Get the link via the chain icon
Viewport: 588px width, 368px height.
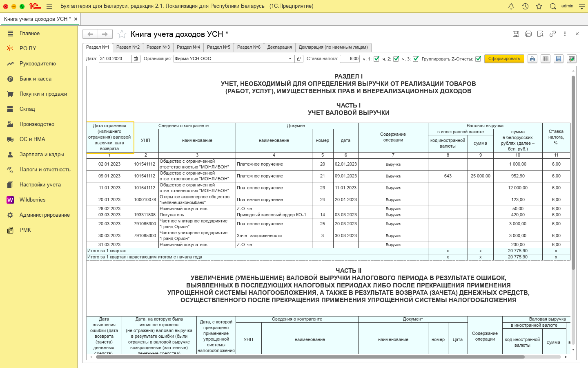(x=552, y=34)
